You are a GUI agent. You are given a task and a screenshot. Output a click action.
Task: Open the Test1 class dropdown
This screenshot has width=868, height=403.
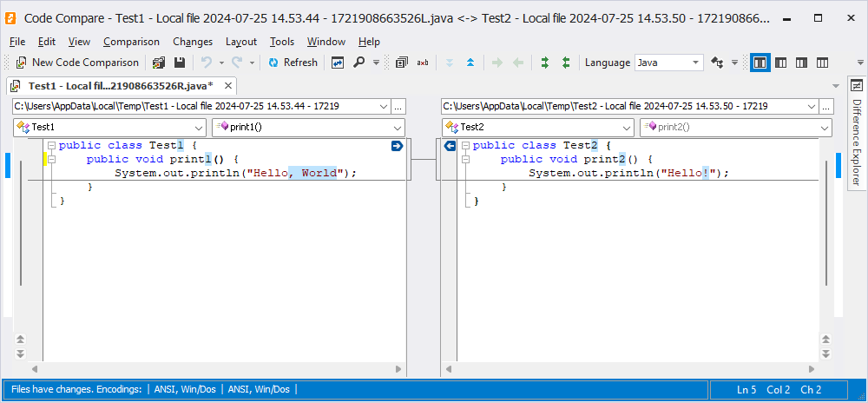109,128
